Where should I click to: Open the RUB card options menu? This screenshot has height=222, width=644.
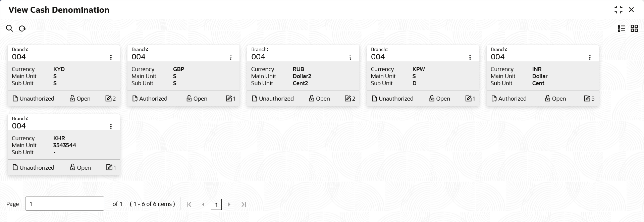tap(351, 57)
